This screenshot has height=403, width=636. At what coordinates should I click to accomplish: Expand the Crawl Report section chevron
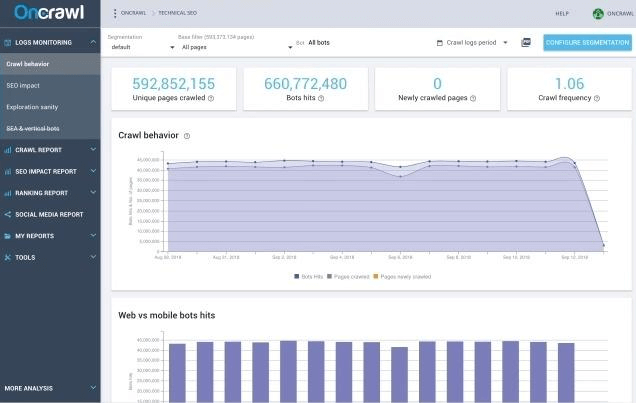click(93, 150)
